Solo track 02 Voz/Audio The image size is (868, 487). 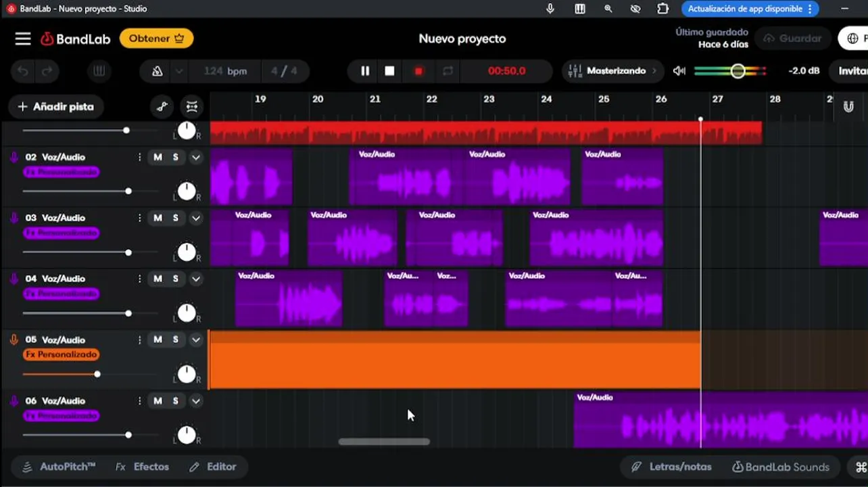[175, 157]
